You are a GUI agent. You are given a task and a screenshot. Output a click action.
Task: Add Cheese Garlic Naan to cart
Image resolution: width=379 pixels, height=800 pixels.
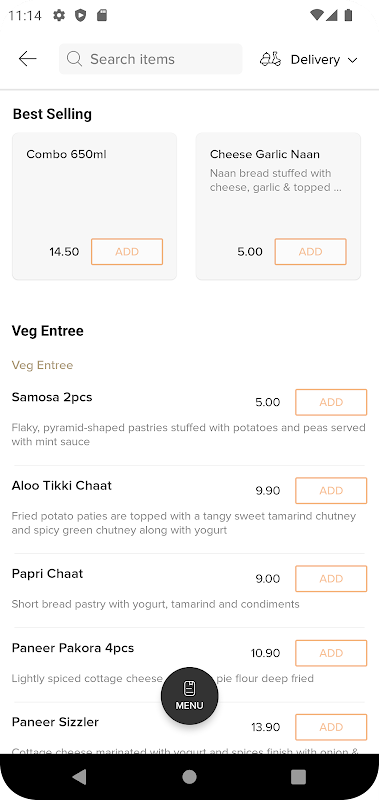[311, 252]
